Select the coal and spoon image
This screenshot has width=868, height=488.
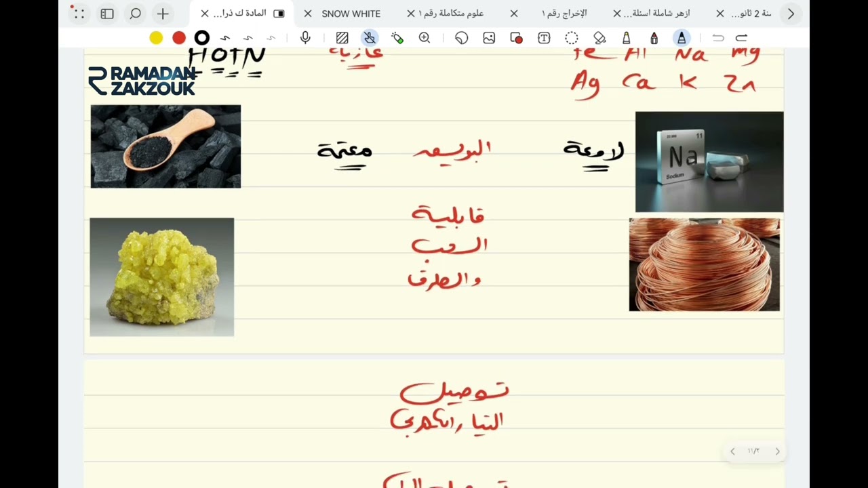click(x=165, y=146)
